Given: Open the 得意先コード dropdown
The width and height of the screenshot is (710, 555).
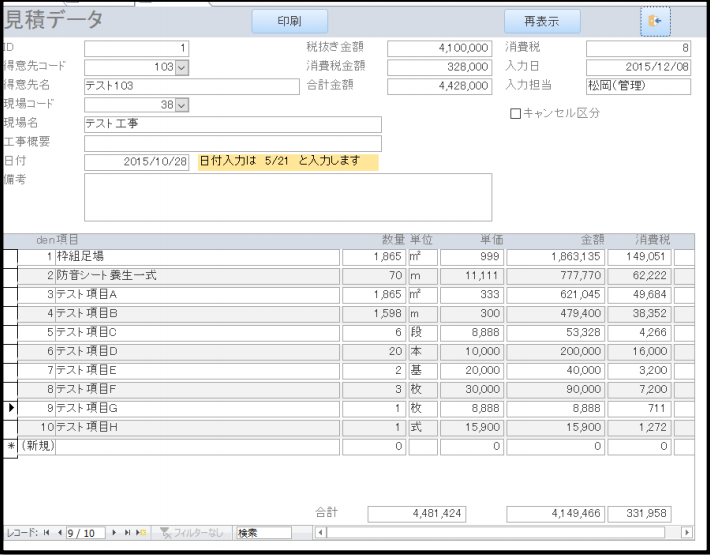Looking at the screenshot, I should tap(182, 67).
